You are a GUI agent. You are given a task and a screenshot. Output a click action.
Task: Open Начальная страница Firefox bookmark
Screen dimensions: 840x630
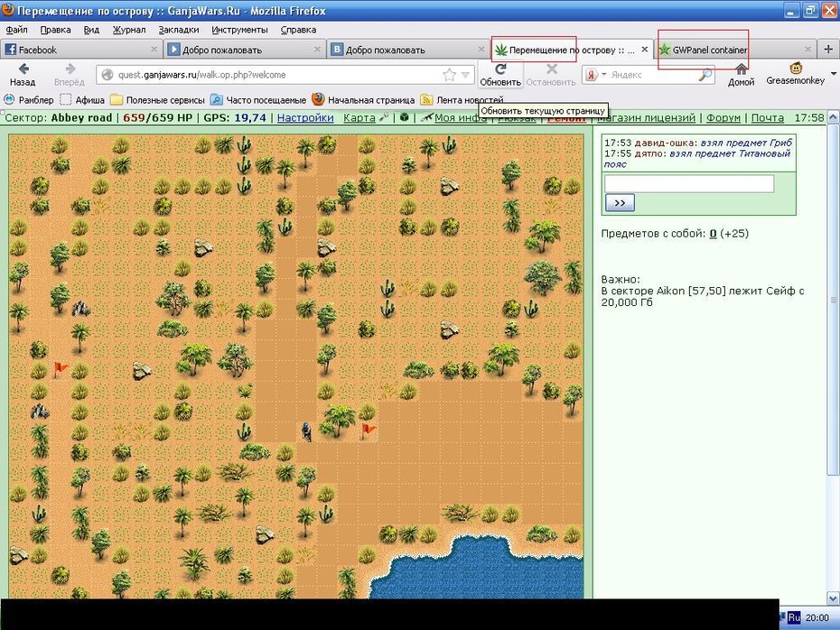tap(363, 99)
